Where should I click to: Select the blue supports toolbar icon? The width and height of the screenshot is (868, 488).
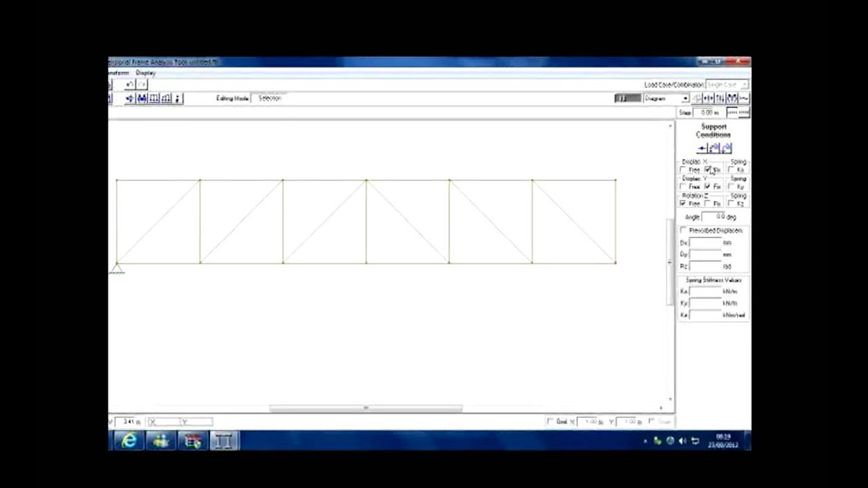pyautogui.click(x=142, y=98)
